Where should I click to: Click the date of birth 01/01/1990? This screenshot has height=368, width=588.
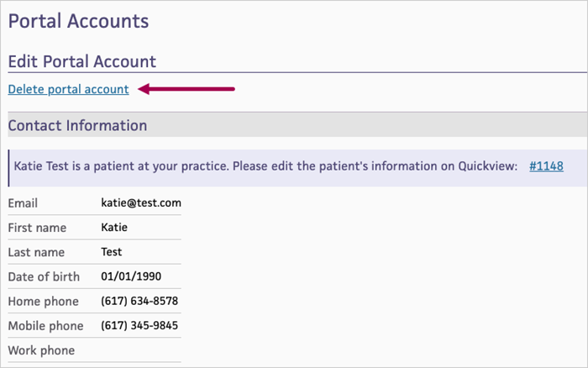(x=131, y=276)
